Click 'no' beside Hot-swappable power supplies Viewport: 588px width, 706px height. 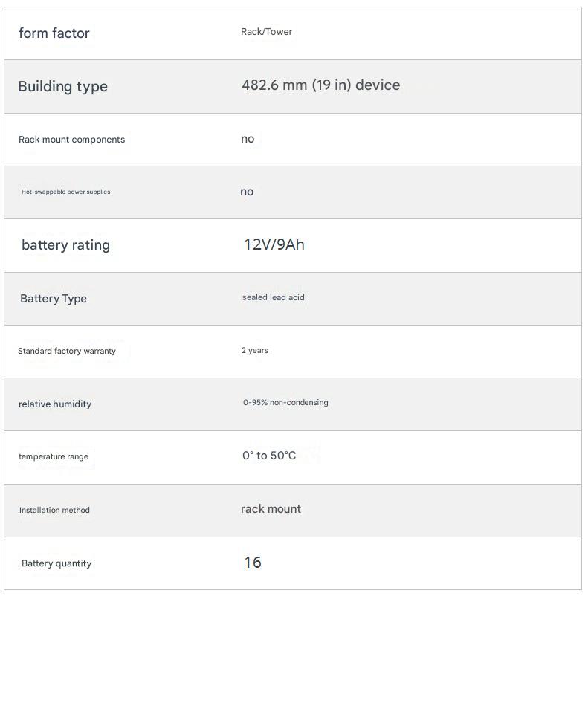pos(247,192)
